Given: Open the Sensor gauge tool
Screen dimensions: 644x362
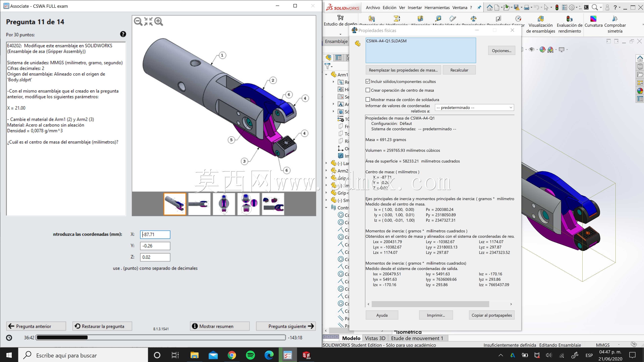Looking at the screenshot, I should tap(518, 18).
